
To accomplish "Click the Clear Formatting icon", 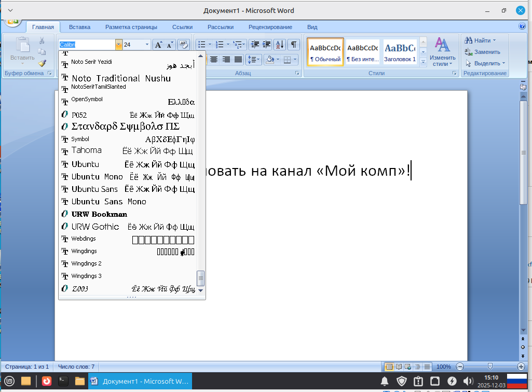I will click(183, 44).
